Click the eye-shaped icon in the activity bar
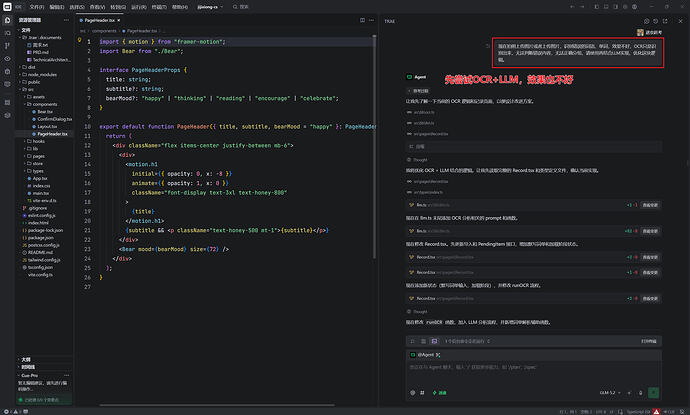 (x=7, y=59)
